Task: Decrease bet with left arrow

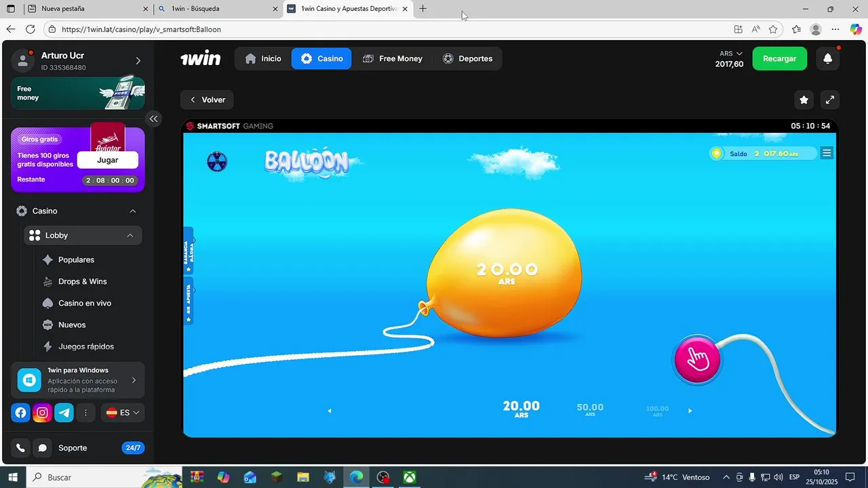Action: click(x=330, y=411)
